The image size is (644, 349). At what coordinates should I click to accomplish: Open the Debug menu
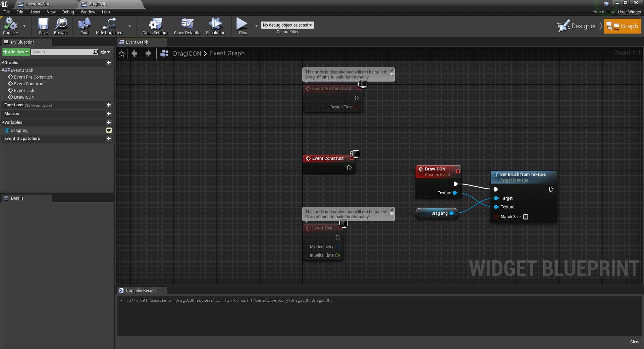coord(68,12)
